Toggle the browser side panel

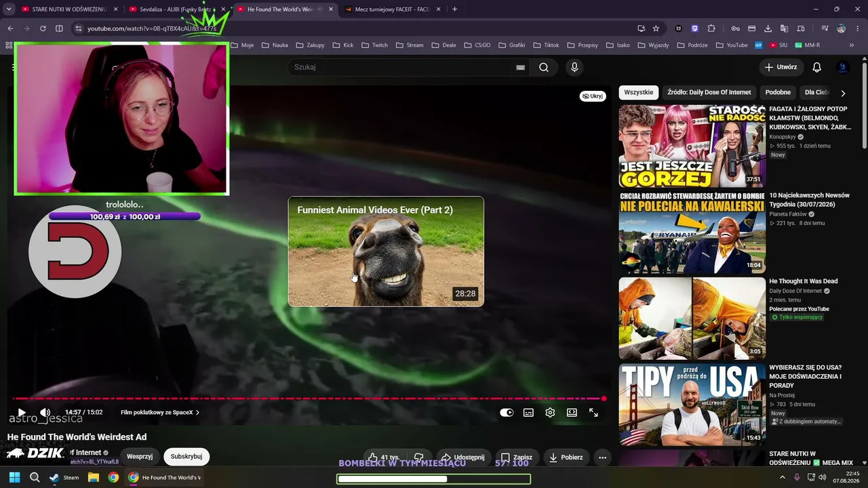pos(59,28)
